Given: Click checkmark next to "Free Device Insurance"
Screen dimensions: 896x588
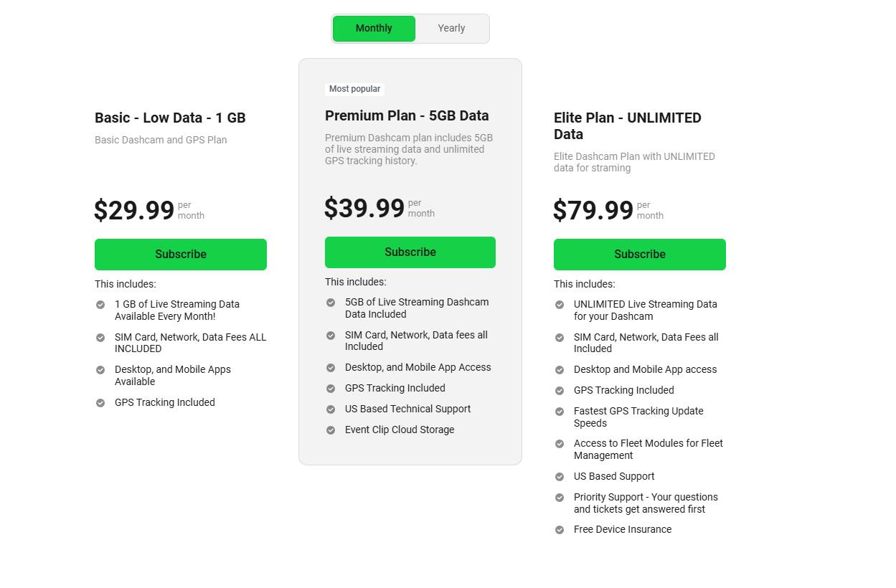Looking at the screenshot, I should [560, 529].
